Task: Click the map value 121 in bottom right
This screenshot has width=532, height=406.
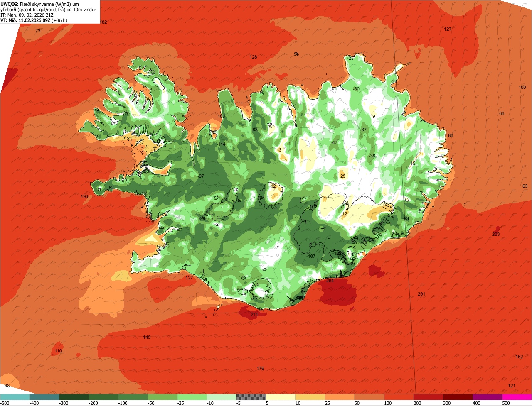Action: coord(512,386)
